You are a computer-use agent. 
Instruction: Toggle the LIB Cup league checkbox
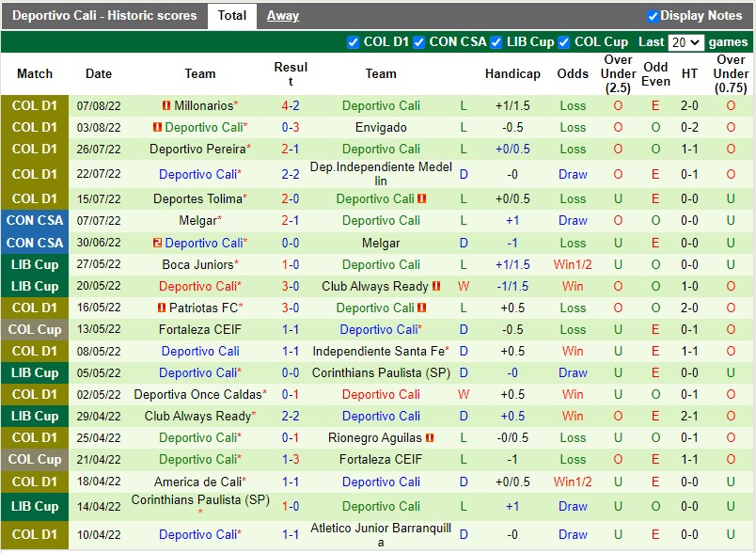click(496, 42)
